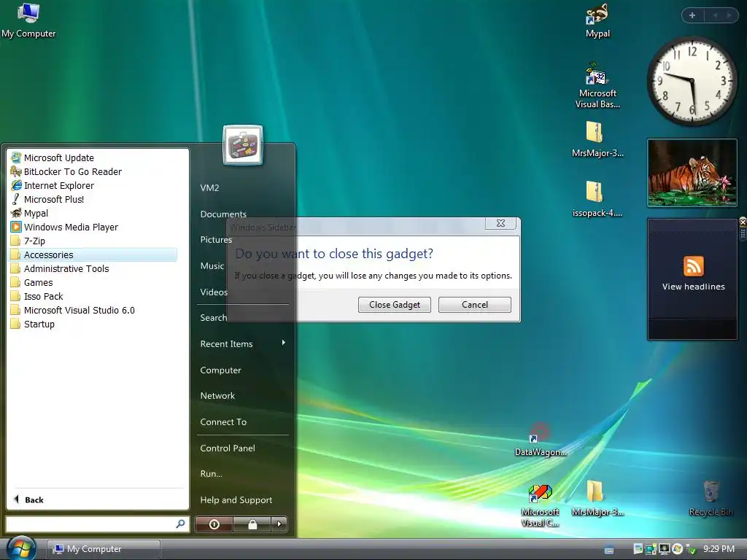Click the Windows Sidebar tray icon
The height and width of the screenshot is (560, 747).
638,549
